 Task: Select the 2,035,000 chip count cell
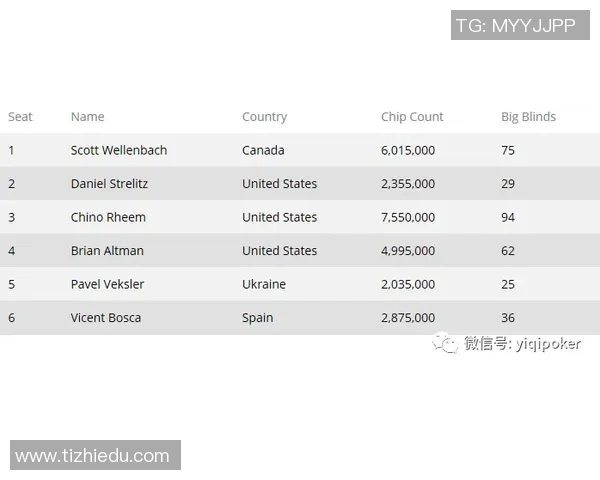coord(408,284)
